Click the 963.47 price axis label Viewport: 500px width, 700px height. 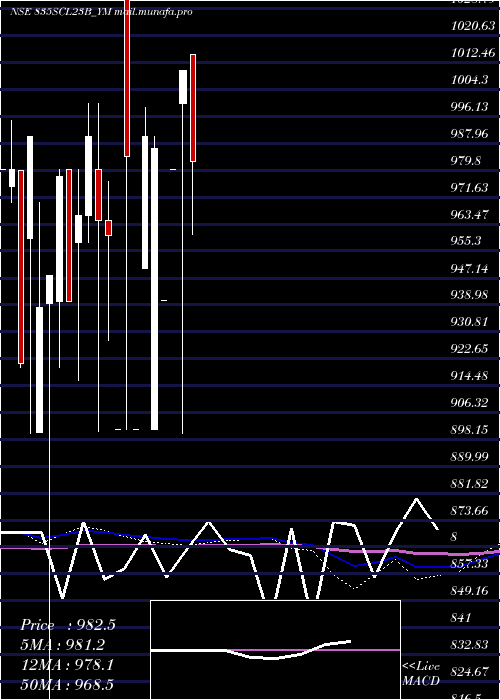click(470, 215)
